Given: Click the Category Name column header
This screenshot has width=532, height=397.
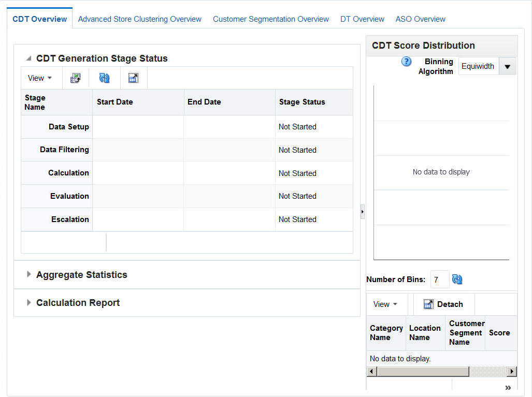Looking at the screenshot, I should [386, 333].
